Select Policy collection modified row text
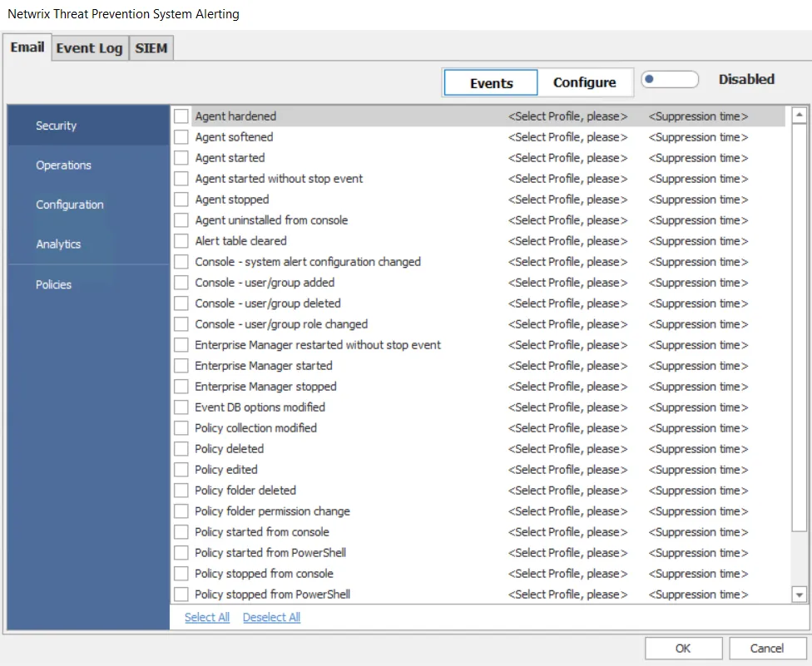812x666 pixels. [x=255, y=428]
